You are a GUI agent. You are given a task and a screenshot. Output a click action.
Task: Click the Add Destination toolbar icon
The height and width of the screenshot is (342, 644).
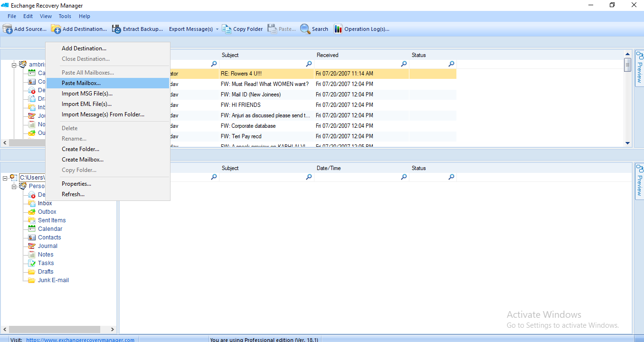[x=56, y=29]
